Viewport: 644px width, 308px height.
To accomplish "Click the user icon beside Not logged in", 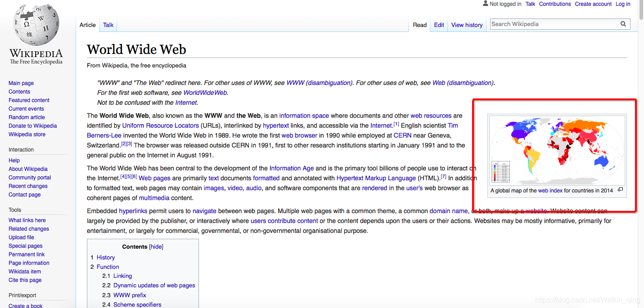I will 485,4.
